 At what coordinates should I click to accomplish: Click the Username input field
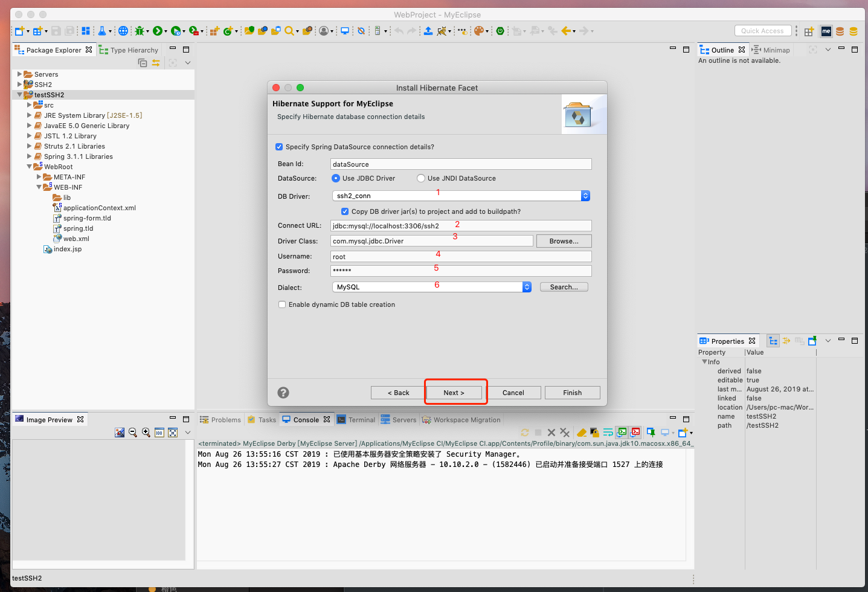[461, 257]
